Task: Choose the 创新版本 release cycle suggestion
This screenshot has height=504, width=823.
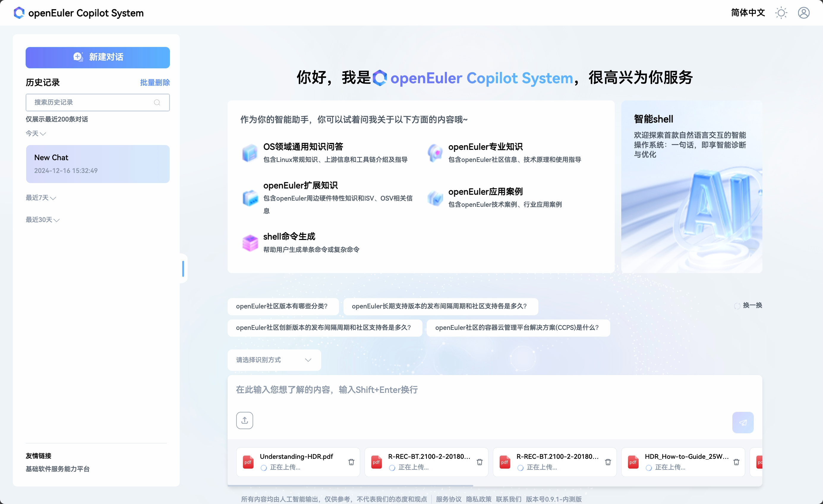Action: [325, 328]
